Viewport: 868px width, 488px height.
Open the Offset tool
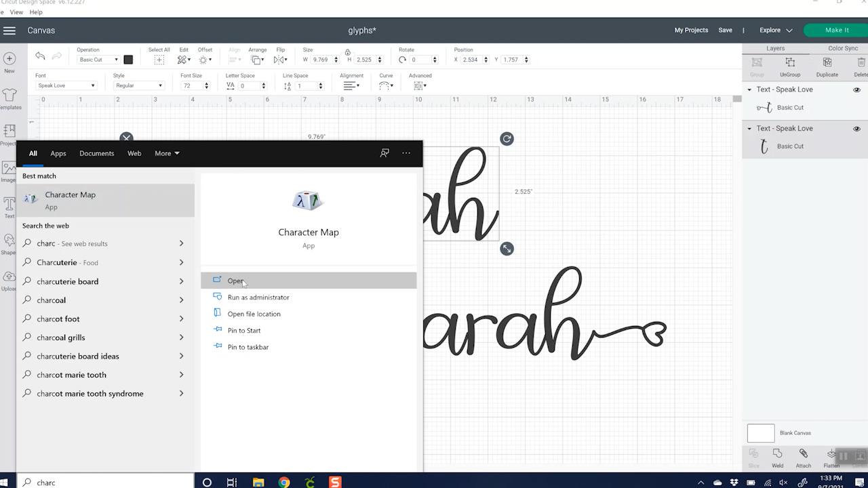pyautogui.click(x=203, y=60)
